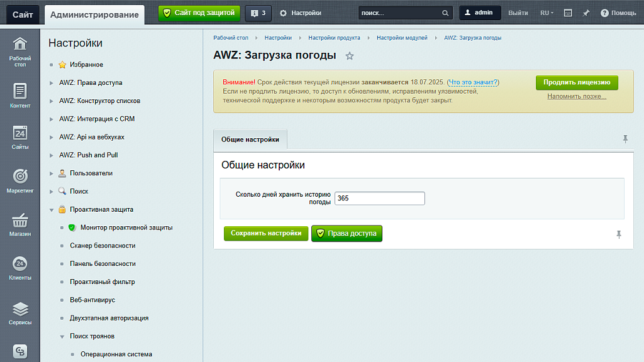
Task: Collapse the Проактивная защита tree branch
Action: [x=53, y=209]
